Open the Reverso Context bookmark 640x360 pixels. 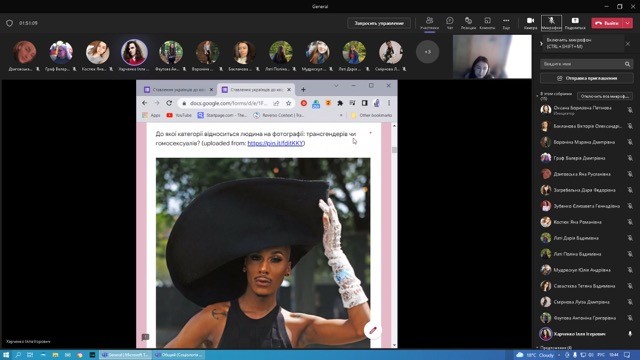click(x=278, y=115)
